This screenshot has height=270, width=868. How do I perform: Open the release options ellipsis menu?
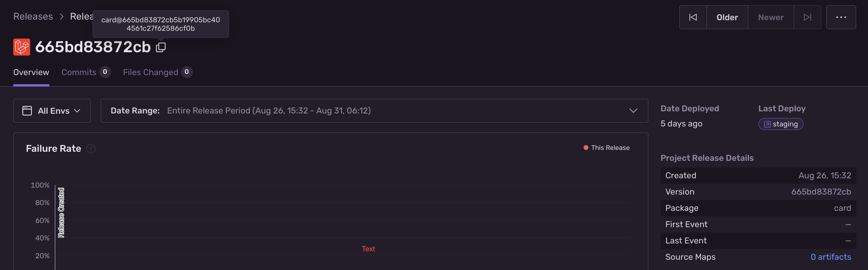(842, 17)
